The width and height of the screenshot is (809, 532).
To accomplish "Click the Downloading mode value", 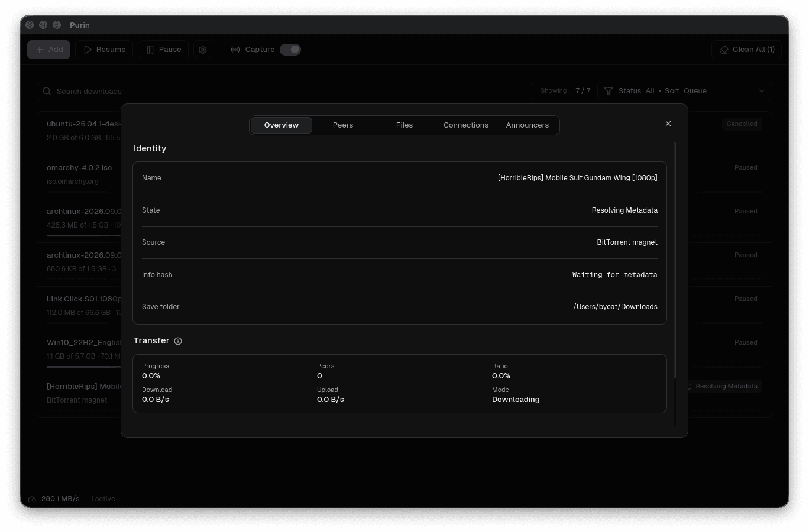I will coord(516,400).
